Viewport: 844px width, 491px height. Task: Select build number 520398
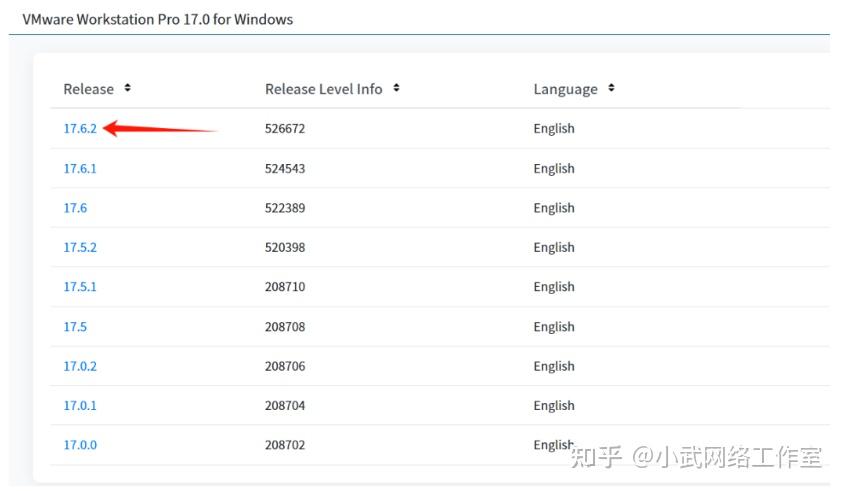pos(285,247)
